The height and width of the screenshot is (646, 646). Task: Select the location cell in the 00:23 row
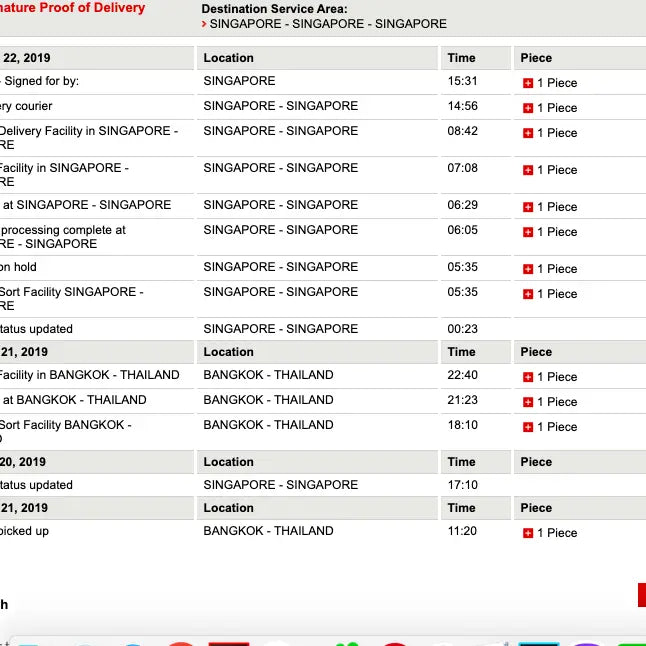pos(281,329)
